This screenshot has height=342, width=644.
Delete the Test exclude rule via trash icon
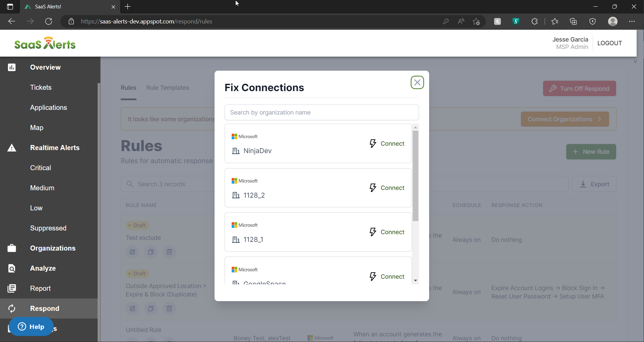tap(169, 252)
